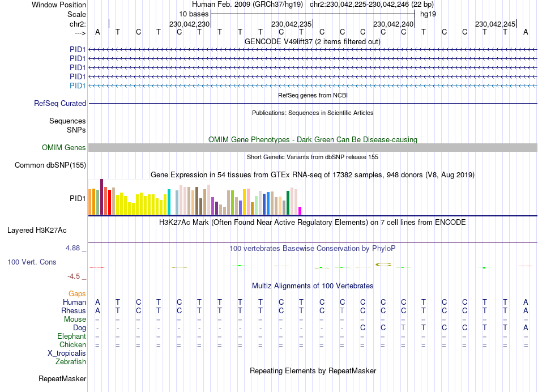Click the OMIM Genes track label

pyautogui.click(x=64, y=148)
